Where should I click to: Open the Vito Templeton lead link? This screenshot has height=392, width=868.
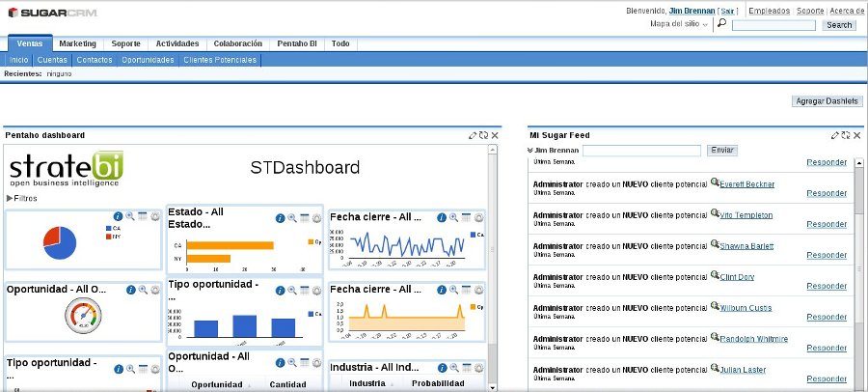746,215
